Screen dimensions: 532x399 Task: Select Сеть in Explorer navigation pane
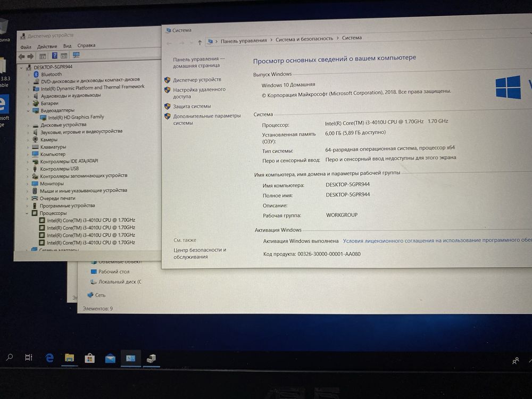pyautogui.click(x=101, y=295)
